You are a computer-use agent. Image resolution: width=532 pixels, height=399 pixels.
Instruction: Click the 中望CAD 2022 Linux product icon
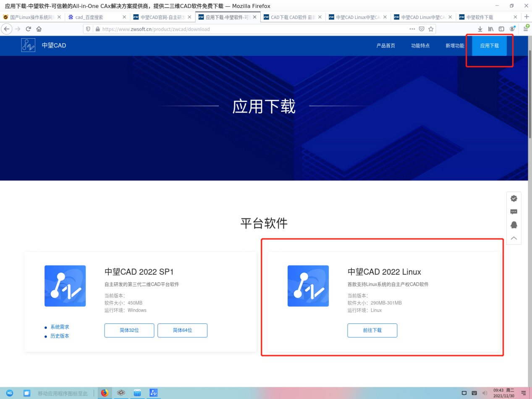pyautogui.click(x=308, y=286)
